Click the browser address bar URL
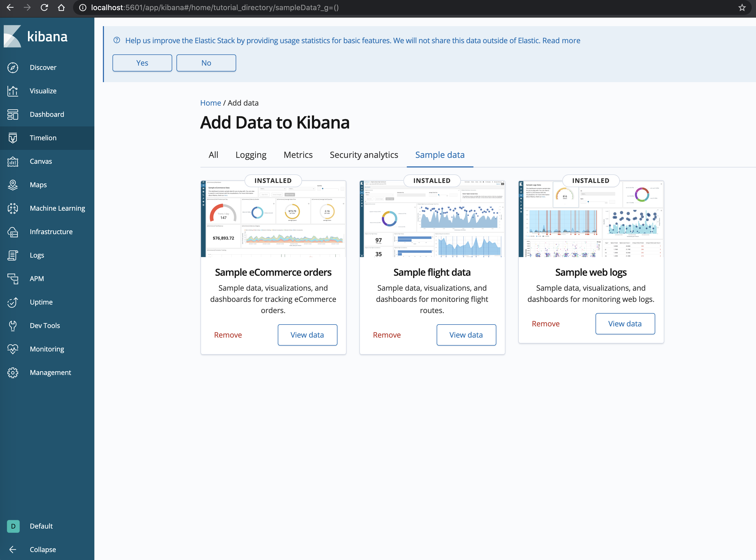 point(215,7)
